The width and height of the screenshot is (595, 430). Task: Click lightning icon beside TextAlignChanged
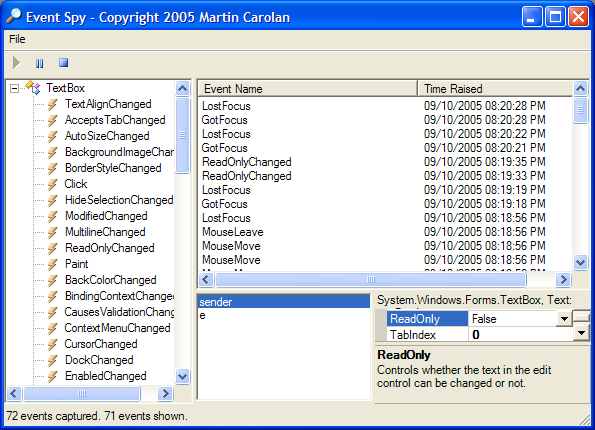click(53, 104)
